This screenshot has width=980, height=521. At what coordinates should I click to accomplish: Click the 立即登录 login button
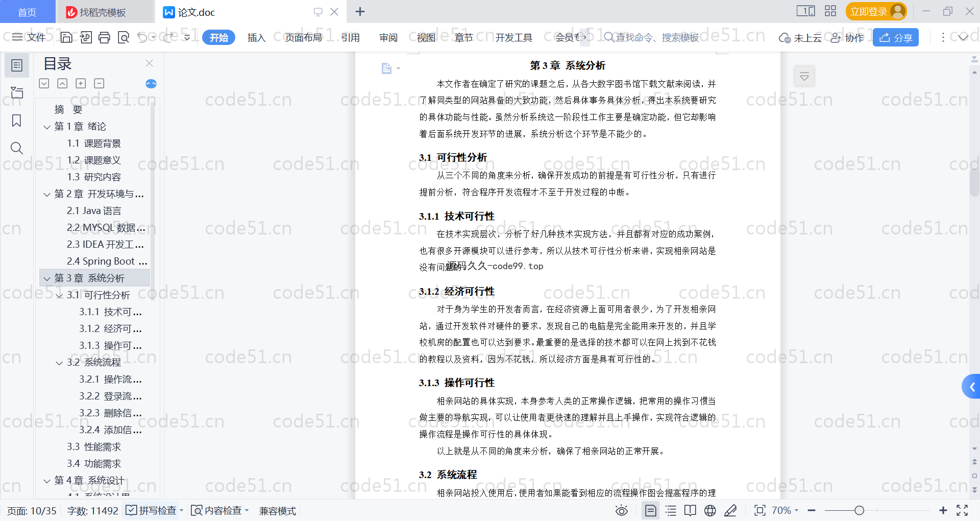coord(876,11)
